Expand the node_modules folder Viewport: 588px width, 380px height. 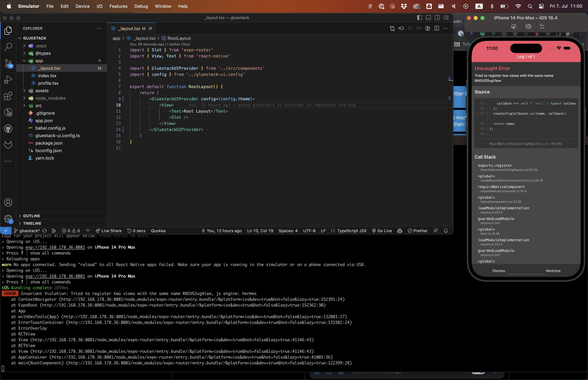coord(24,98)
